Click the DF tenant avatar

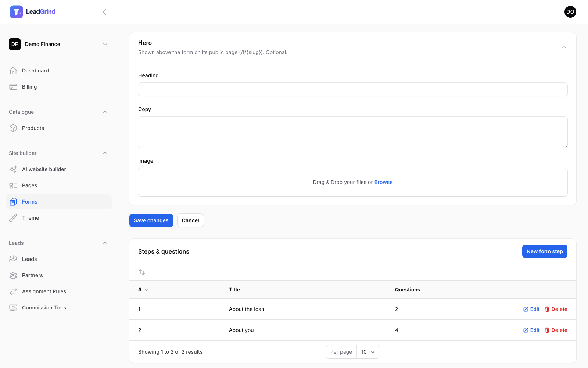15,44
